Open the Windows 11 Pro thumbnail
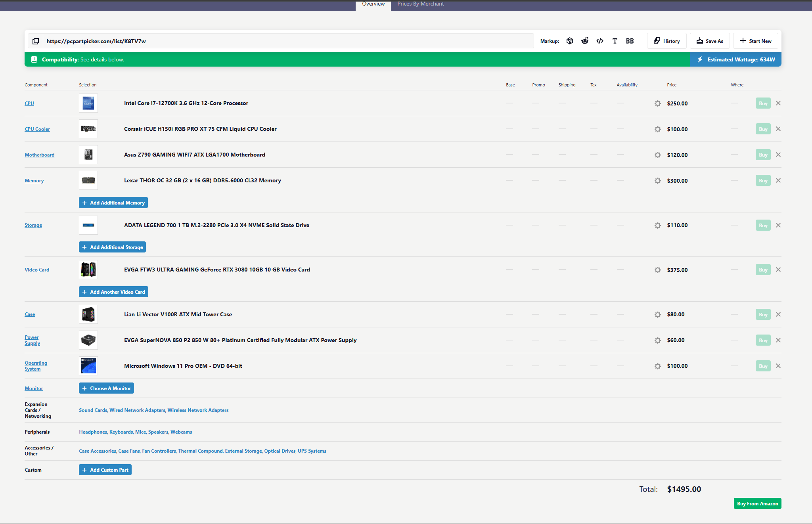This screenshot has height=524, width=812. [x=88, y=366]
